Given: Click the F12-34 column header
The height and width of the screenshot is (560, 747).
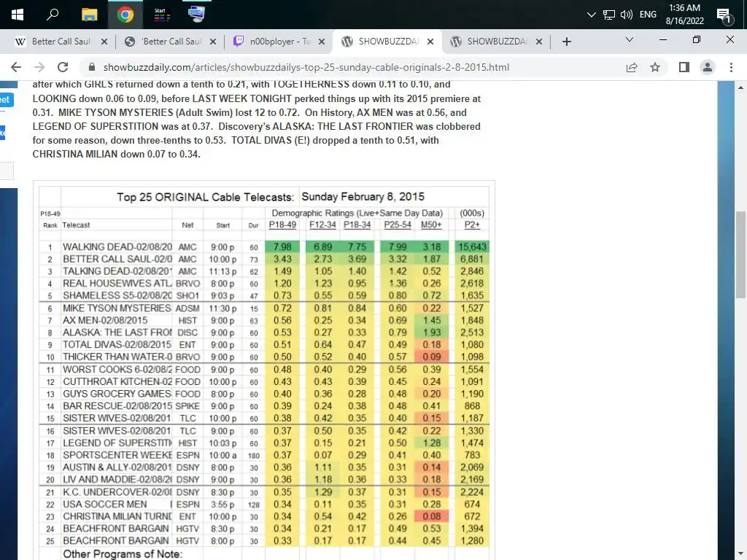Looking at the screenshot, I should click(322, 225).
